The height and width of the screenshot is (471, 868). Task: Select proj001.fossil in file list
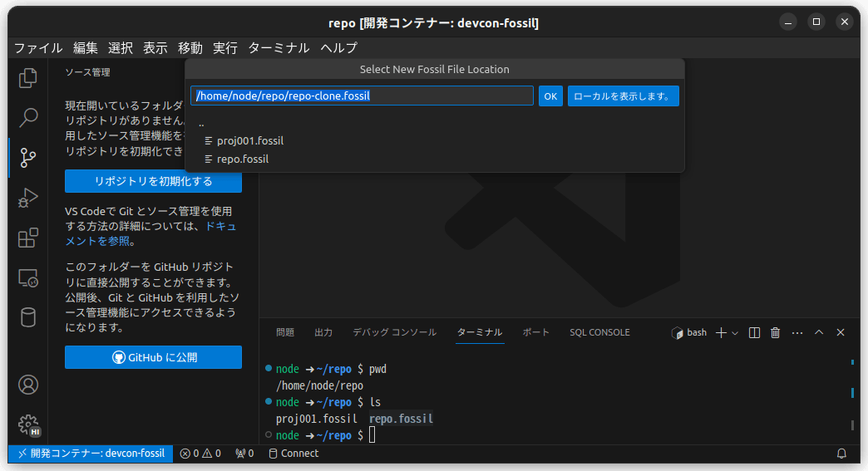[x=435, y=141]
